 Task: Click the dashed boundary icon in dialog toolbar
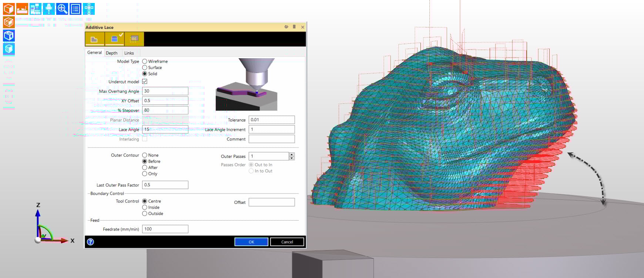pos(134,39)
